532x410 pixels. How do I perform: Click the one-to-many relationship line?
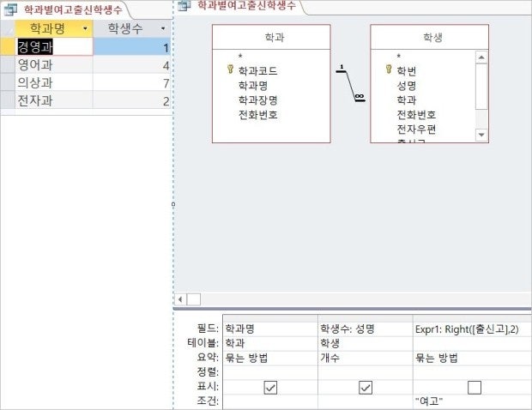pyautogui.click(x=350, y=85)
